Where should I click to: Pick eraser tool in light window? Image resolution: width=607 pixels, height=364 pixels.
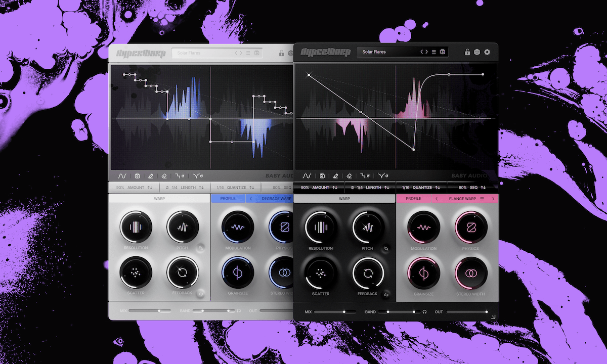[163, 176]
